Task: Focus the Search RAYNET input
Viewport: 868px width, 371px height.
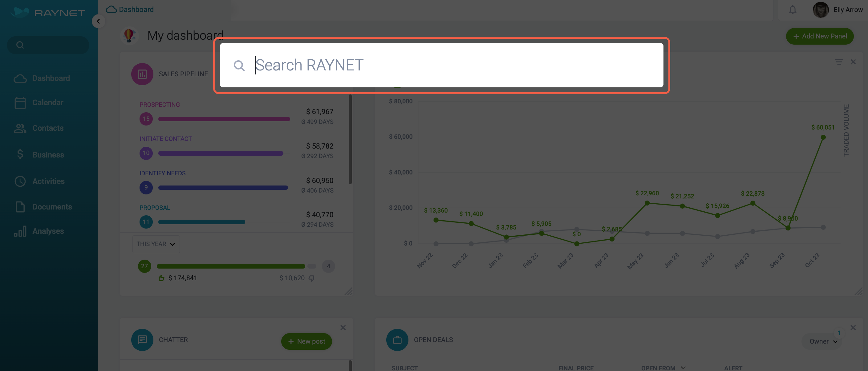Action: click(x=441, y=65)
